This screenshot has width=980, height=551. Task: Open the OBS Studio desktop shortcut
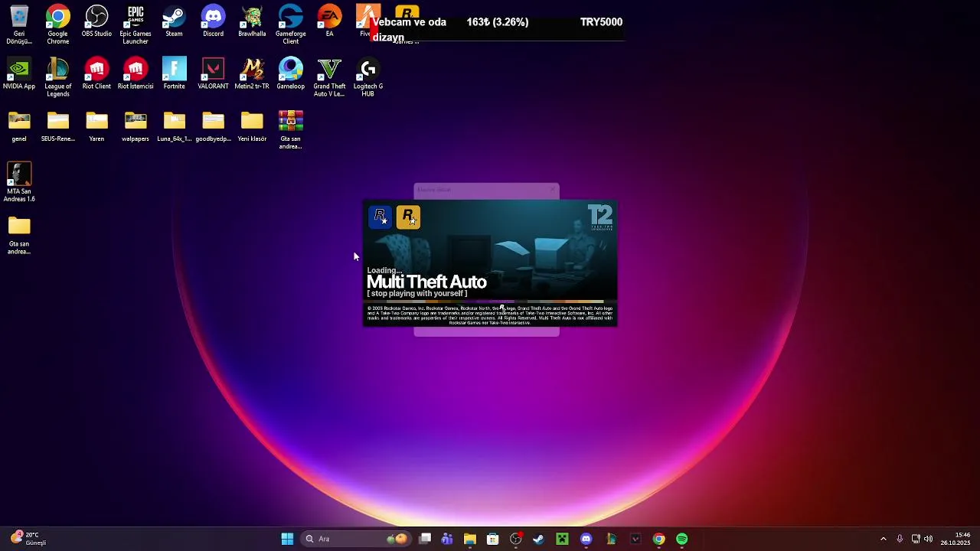(x=96, y=21)
